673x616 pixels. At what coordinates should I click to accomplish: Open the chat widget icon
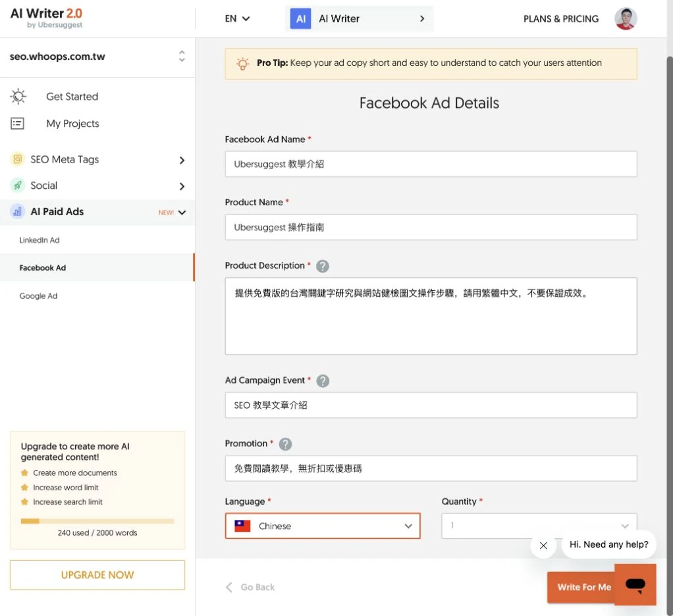635,584
